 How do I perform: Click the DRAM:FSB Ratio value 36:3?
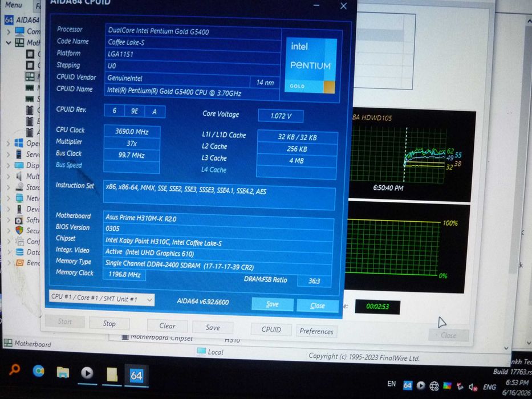tap(314, 281)
